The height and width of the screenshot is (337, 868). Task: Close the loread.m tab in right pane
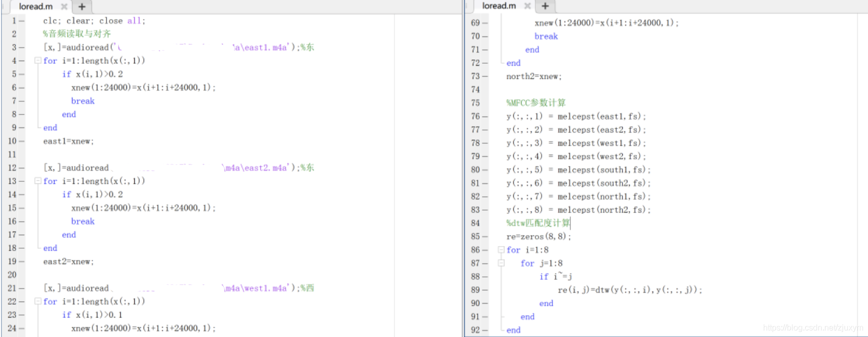[x=527, y=6]
